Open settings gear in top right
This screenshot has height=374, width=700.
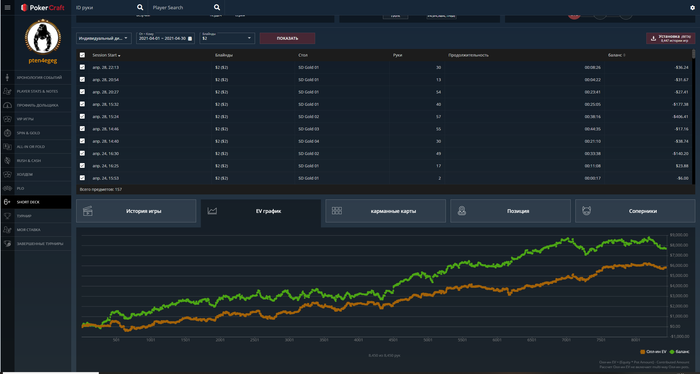click(692, 8)
